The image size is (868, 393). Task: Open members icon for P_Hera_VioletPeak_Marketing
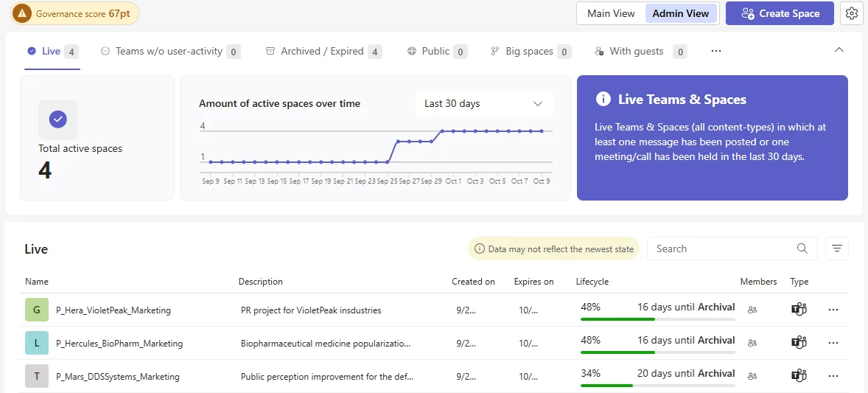(752, 310)
